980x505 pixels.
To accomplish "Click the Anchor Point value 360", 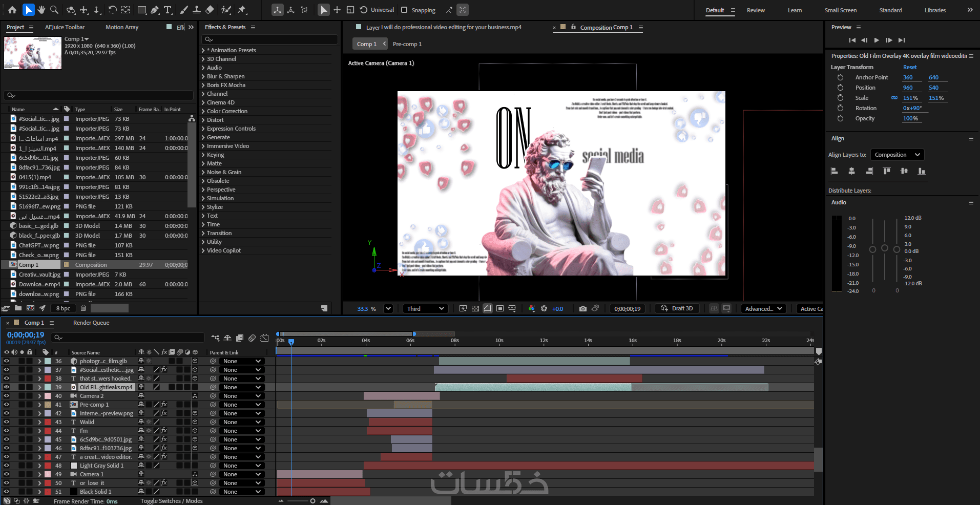I will [x=908, y=77].
